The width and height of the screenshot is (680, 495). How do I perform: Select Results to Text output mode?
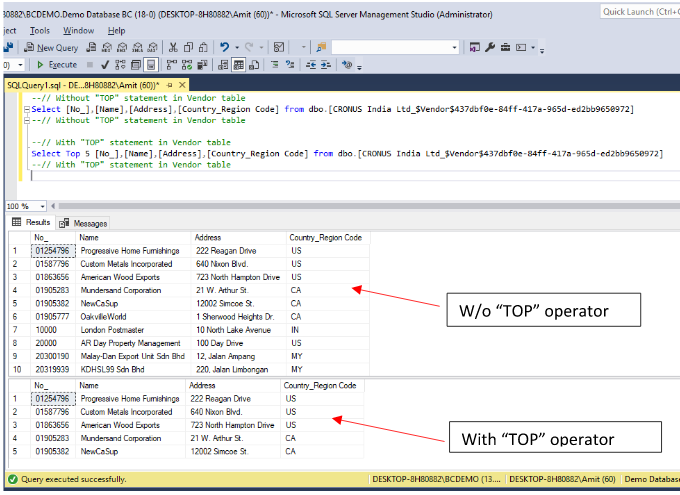(x=223, y=65)
